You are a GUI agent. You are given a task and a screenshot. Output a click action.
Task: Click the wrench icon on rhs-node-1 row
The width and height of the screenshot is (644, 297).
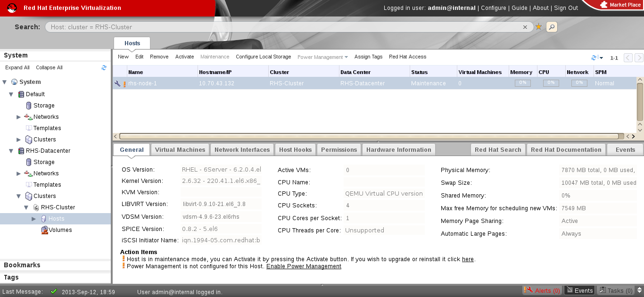[x=118, y=83]
